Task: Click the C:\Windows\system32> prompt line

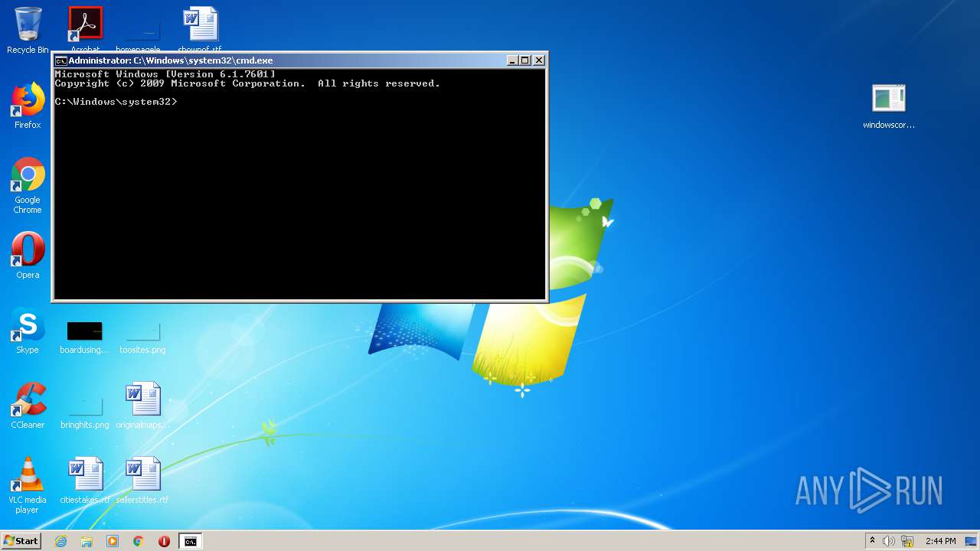Action: click(x=116, y=102)
